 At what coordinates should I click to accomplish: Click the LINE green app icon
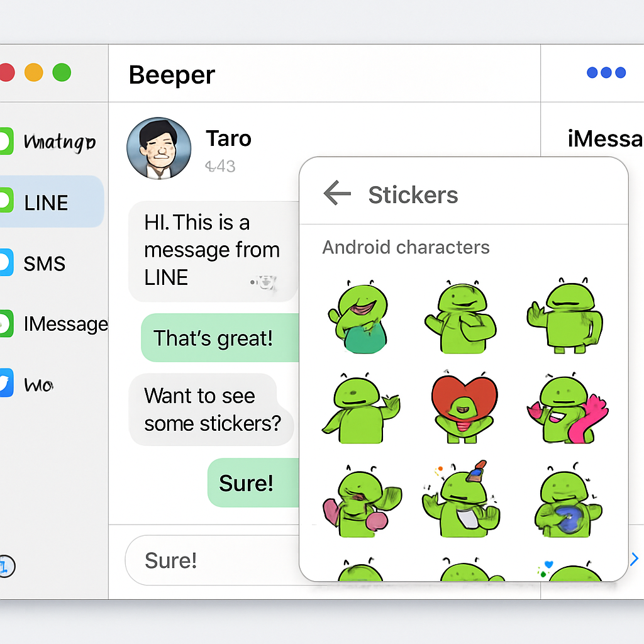coord(6,201)
